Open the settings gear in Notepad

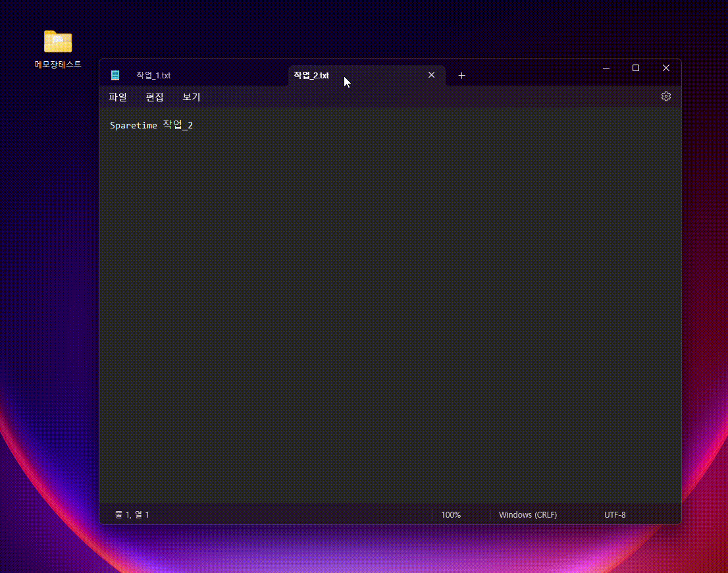coord(665,96)
